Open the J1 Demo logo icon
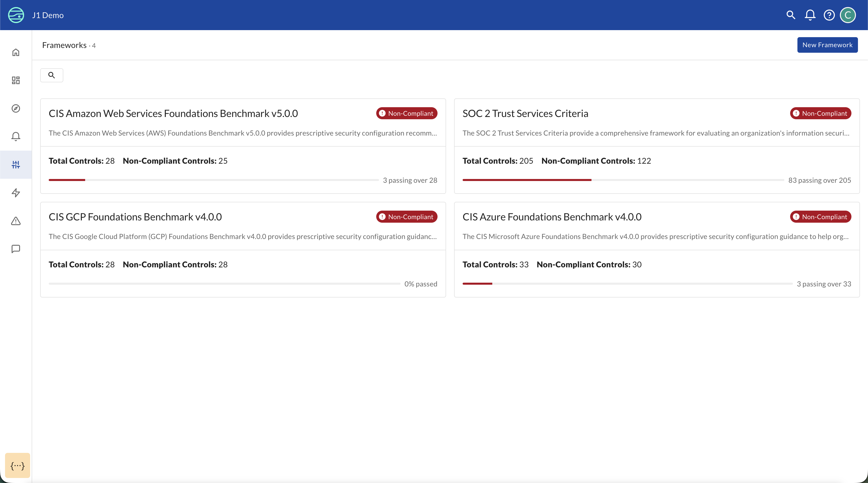Image resolution: width=868 pixels, height=483 pixels. coord(16,15)
